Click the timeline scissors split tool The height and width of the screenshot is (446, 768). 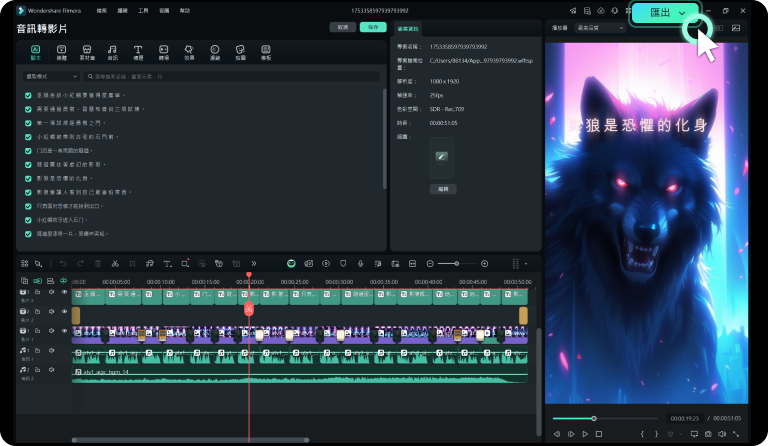115,264
